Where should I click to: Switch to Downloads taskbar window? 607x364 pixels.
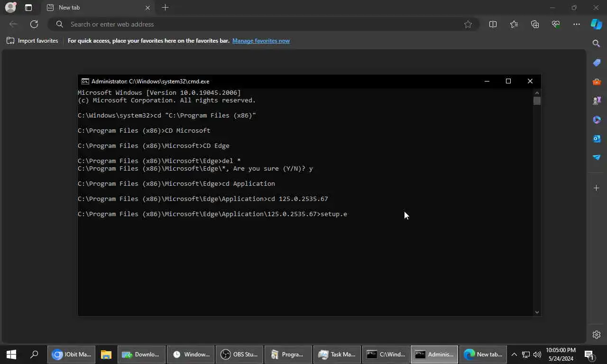(x=141, y=354)
